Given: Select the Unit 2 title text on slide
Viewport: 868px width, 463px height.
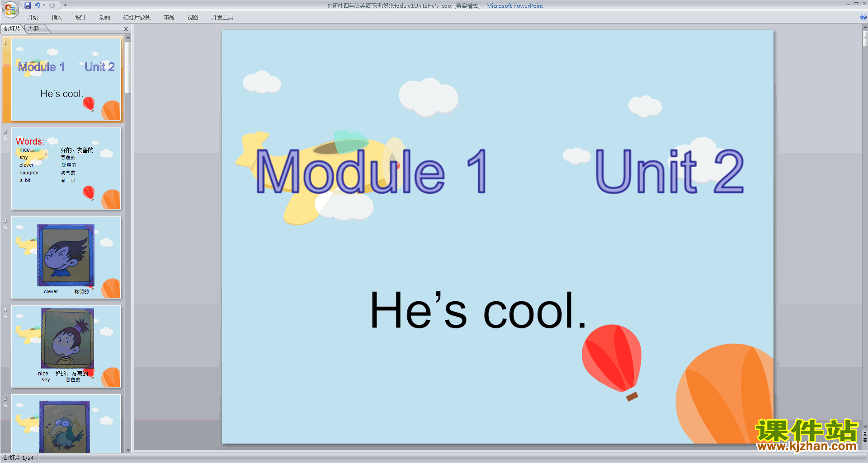Looking at the screenshot, I should point(670,172).
